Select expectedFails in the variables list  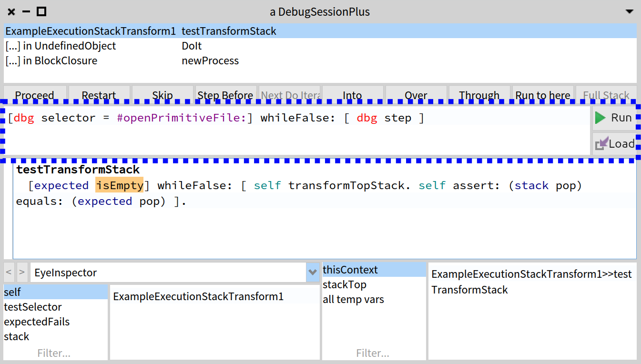click(37, 322)
